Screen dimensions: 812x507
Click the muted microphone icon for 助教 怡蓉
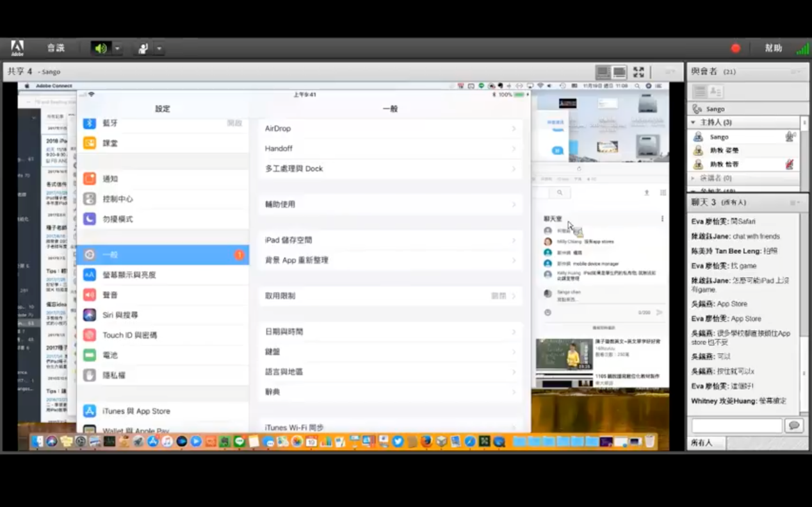click(790, 164)
